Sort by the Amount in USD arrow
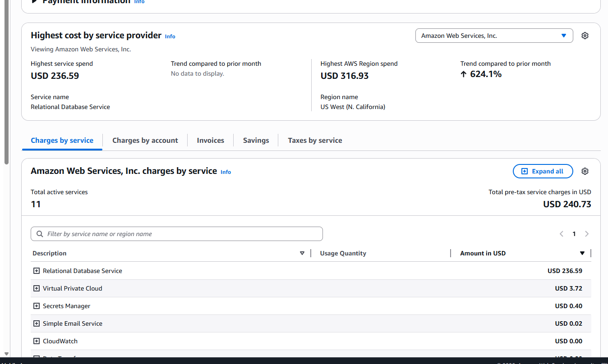Image resolution: width=608 pixels, height=364 pixels. click(x=582, y=253)
